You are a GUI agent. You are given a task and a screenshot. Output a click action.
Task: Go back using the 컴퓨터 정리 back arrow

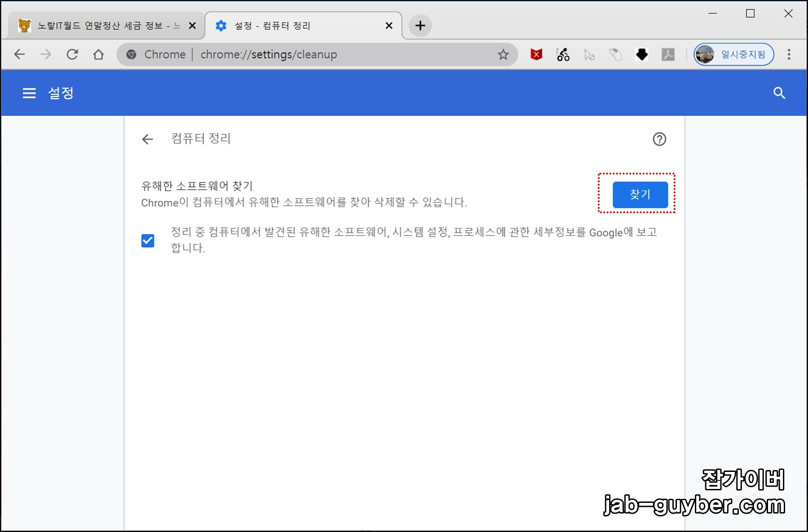click(147, 140)
